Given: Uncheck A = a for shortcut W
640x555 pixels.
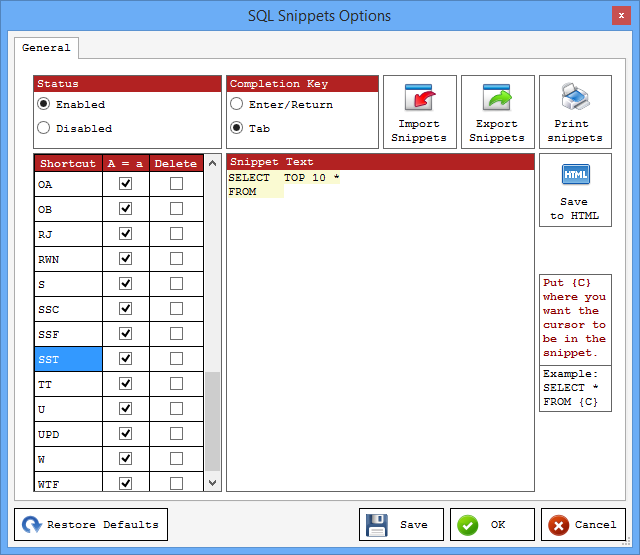Looking at the screenshot, I should pyautogui.click(x=125, y=459).
